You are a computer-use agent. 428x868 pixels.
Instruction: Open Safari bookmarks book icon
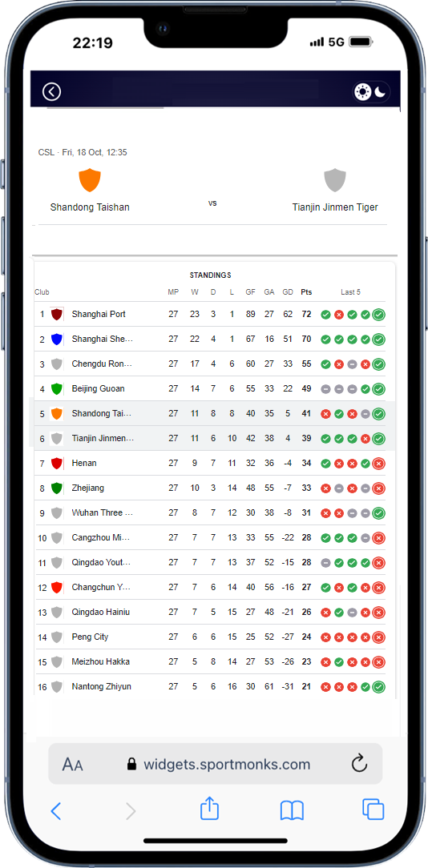(292, 811)
